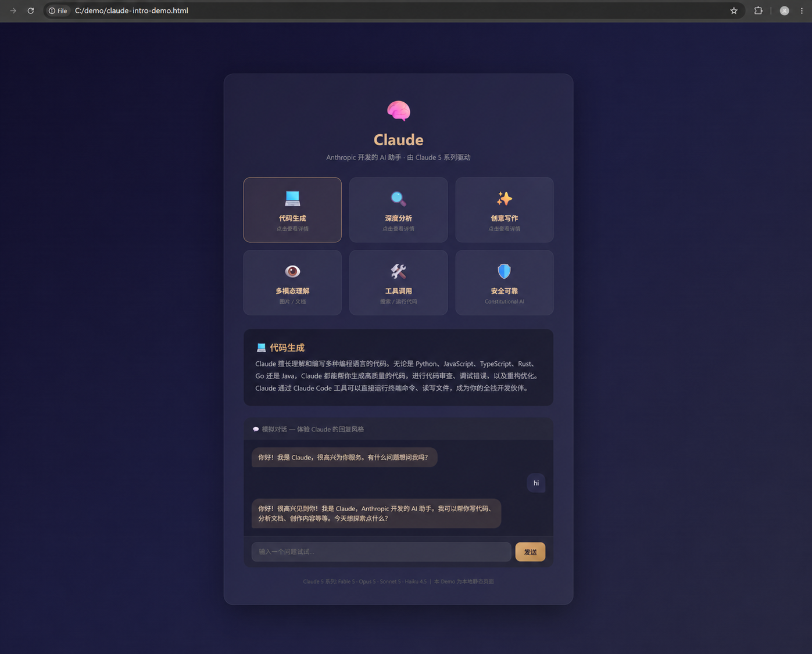The height and width of the screenshot is (654, 812).
Task: Bookmark page with the star icon
Action: [x=734, y=10]
